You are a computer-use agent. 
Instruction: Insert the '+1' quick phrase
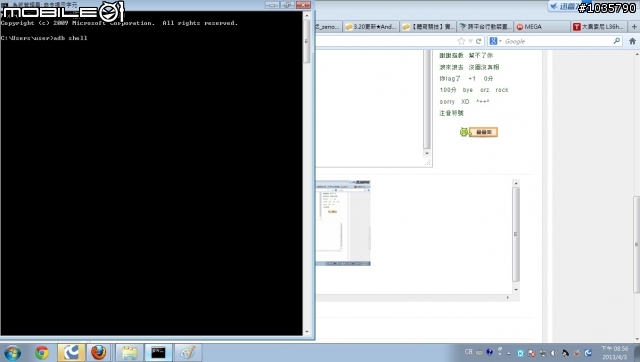point(472,78)
